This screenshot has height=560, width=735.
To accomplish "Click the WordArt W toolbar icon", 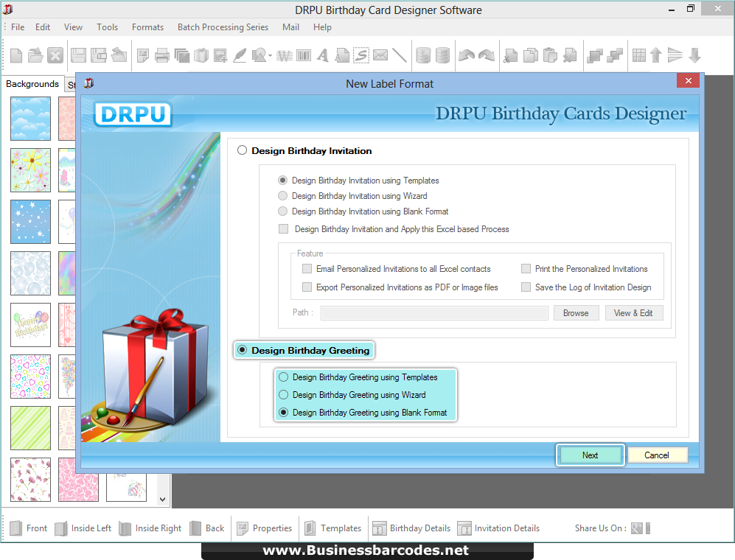I will click(284, 56).
